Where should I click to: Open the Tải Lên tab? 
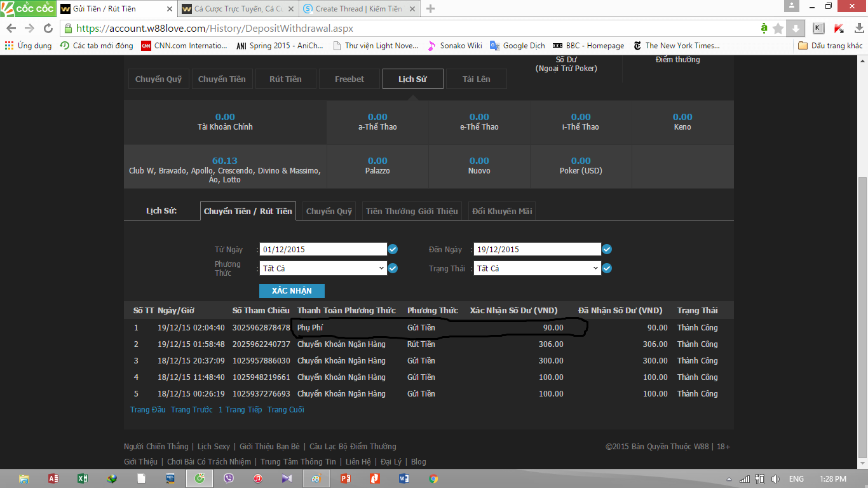[477, 79]
